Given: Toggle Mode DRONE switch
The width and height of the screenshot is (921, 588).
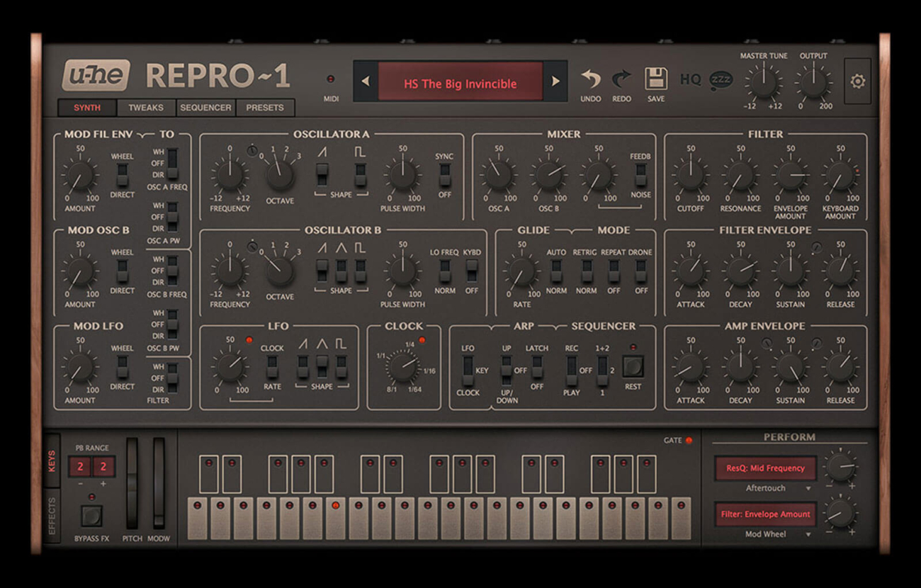Looking at the screenshot, I should click(x=640, y=271).
